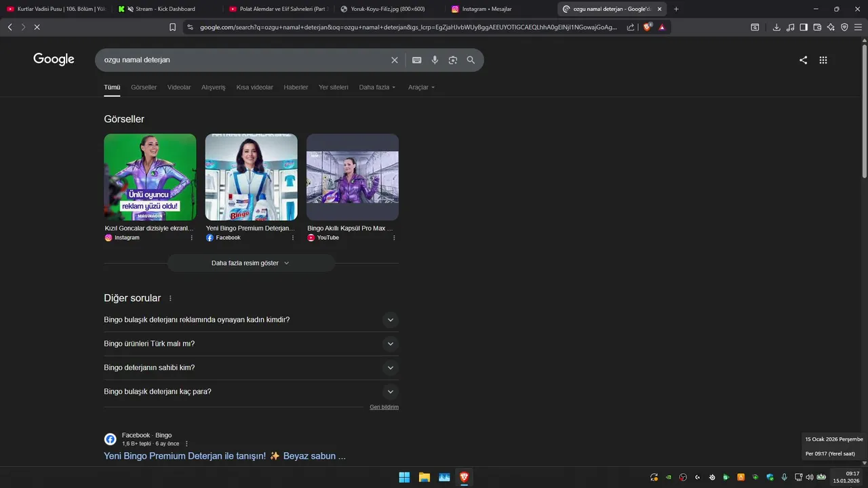The image size is (868, 488).
Task: Switch to the Yer siteleri tab
Action: [x=334, y=87]
